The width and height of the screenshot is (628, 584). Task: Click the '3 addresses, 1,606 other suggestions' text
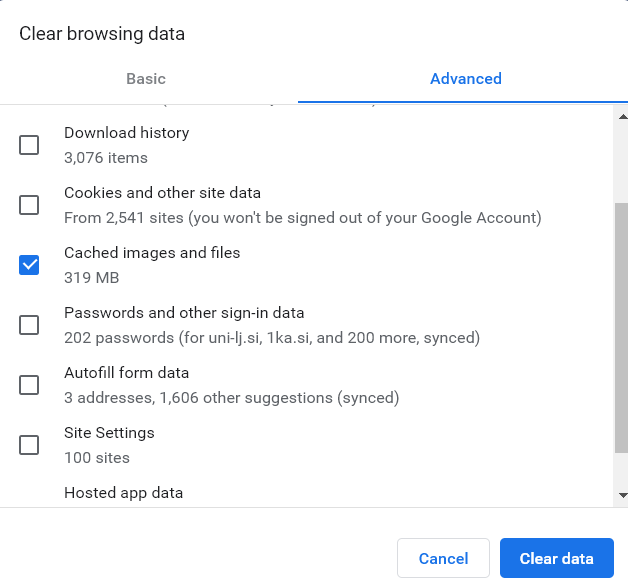231,398
